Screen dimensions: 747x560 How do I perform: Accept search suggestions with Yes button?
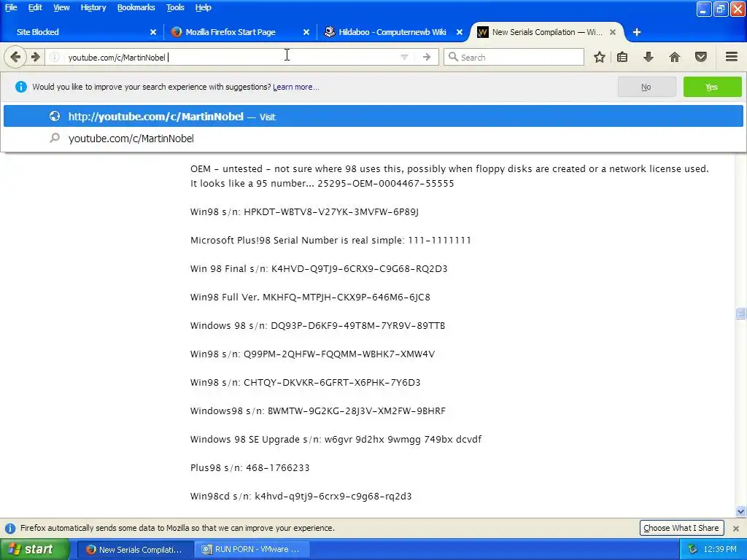(x=712, y=87)
